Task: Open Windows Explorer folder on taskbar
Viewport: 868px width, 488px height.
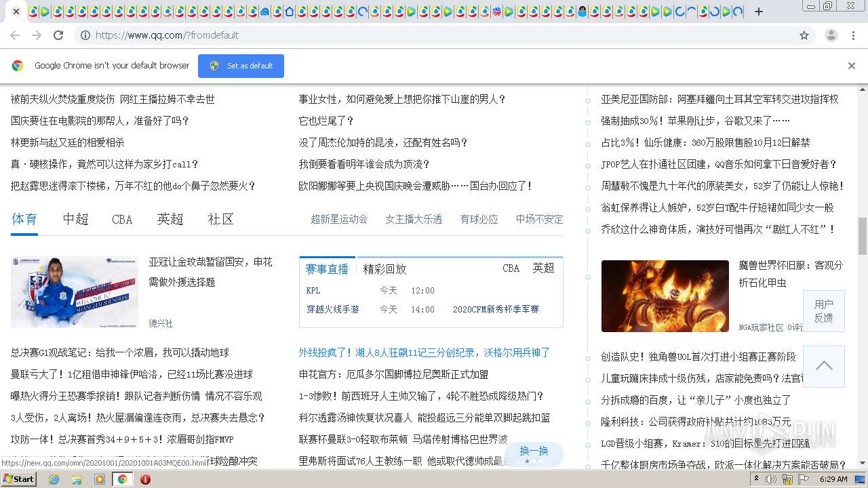Action: point(77,479)
